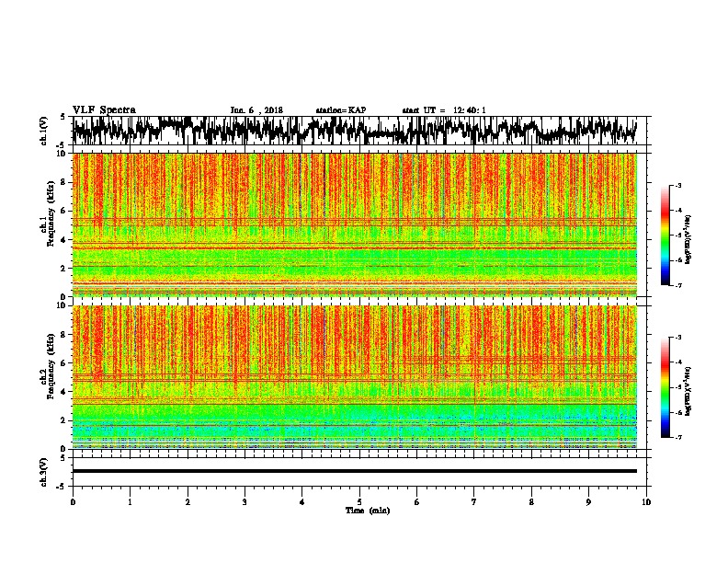Viewport: 728px width, 563px height.
Task: Click the date text "Jan. 6, 2018"
Action: point(256,110)
